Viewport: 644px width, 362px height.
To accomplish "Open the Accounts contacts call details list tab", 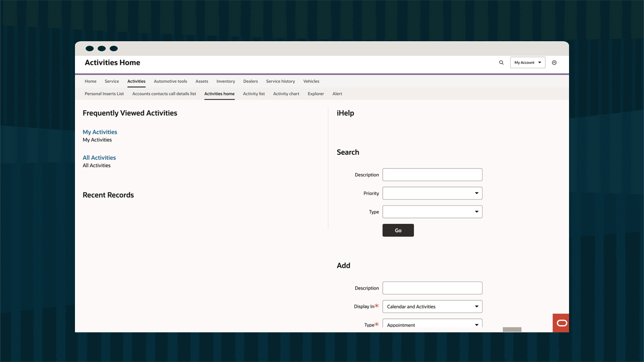I will point(164,94).
